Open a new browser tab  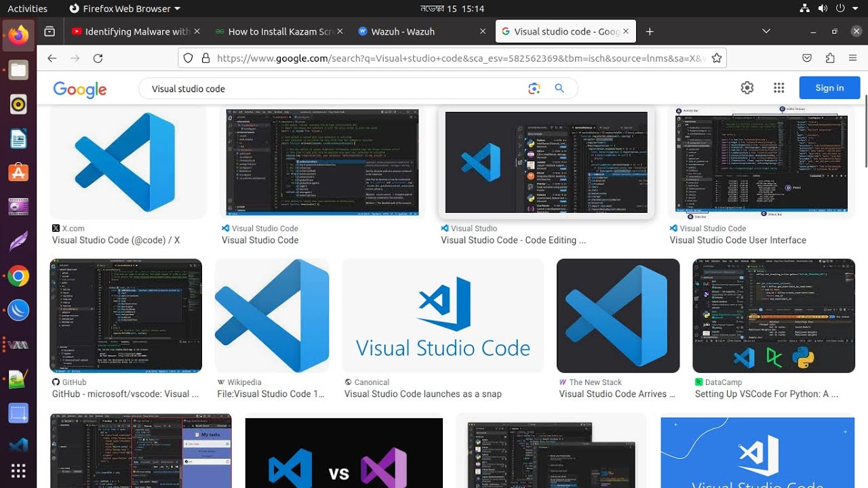pos(650,31)
